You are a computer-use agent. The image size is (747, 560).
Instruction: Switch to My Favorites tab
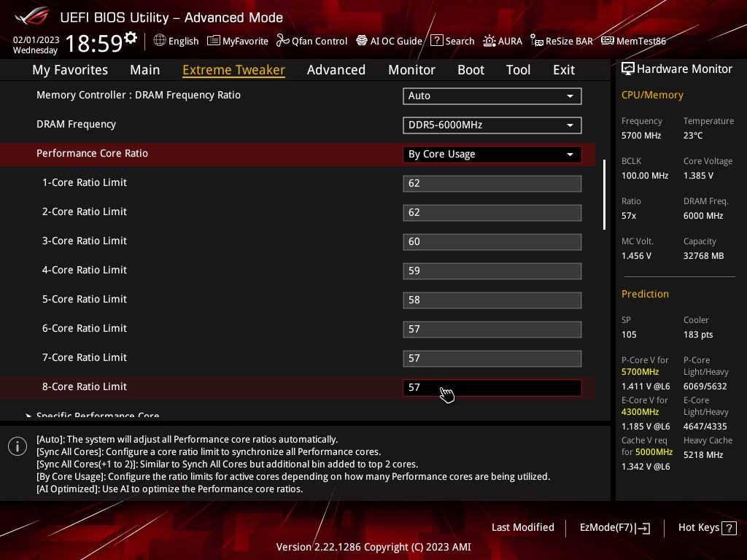point(70,70)
